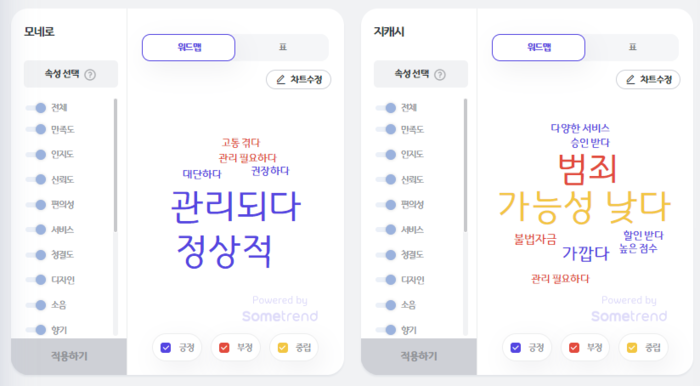This screenshot has width=700, height=386.
Task: Click 적용하기 button in 지캐시 panel
Action: pyautogui.click(x=419, y=356)
